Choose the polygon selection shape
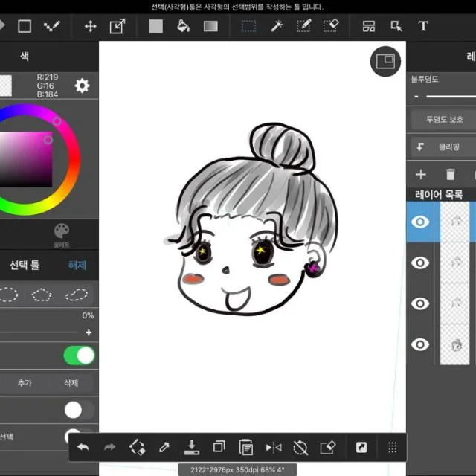 (x=42, y=295)
